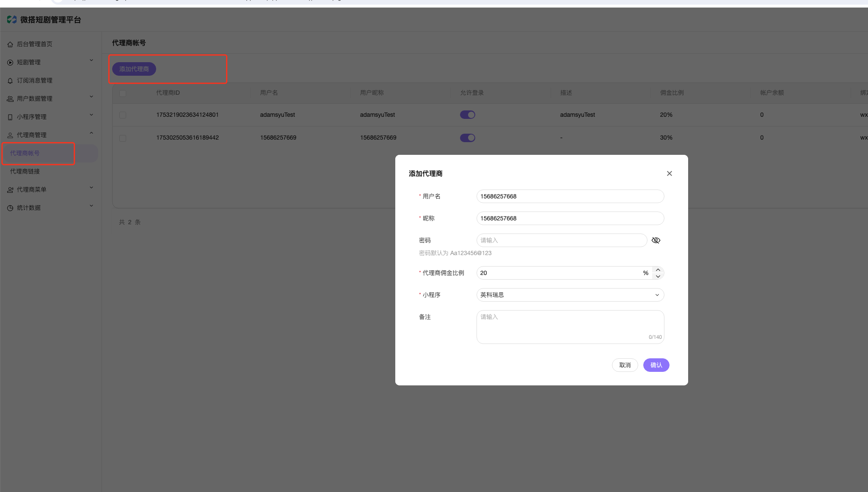This screenshot has height=492, width=868.
Task: Toggle password visibility eye icon
Action: [x=656, y=240]
